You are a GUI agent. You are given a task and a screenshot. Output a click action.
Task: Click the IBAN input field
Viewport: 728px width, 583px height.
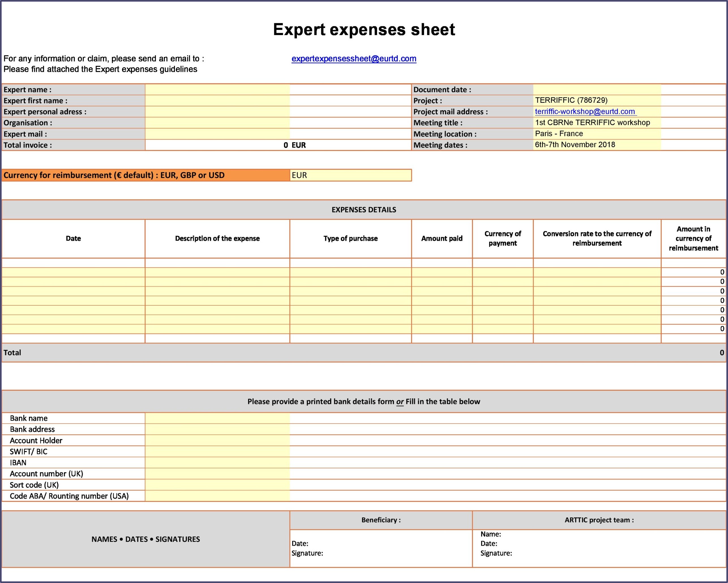pos(217,463)
